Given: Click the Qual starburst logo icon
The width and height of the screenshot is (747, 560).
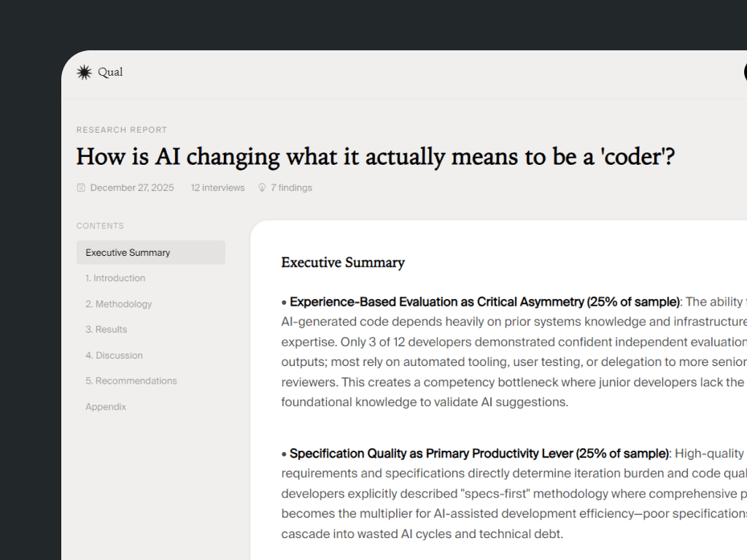Looking at the screenshot, I should tap(85, 72).
